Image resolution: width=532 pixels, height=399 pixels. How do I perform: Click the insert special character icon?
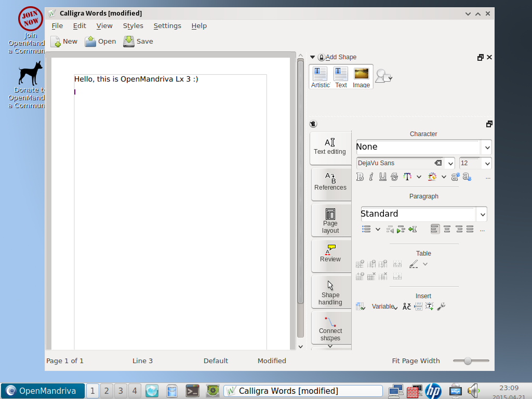pyautogui.click(x=407, y=307)
